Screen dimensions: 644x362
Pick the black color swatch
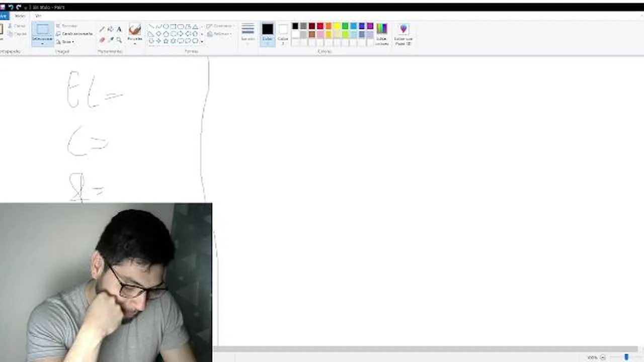[295, 26]
